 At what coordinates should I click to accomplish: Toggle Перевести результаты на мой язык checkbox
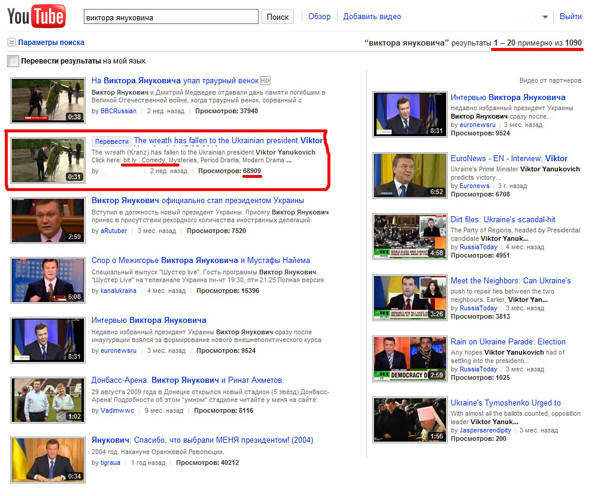point(13,61)
